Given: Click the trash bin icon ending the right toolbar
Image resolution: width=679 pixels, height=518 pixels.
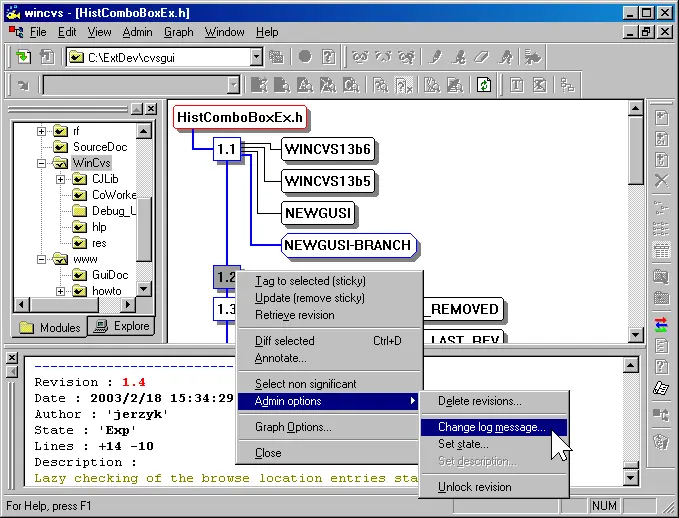Looking at the screenshot, I should coord(661,442).
